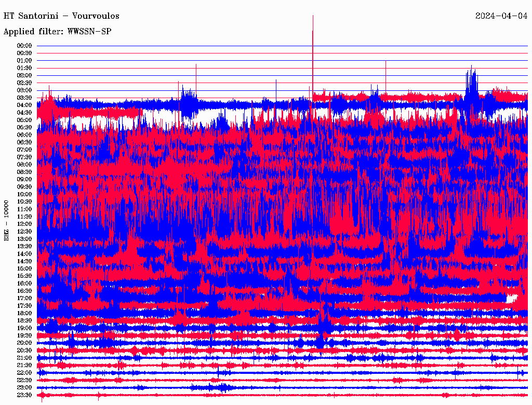532x405 pixels.
Task: Click the '13:30' time label
Action: tap(24, 247)
